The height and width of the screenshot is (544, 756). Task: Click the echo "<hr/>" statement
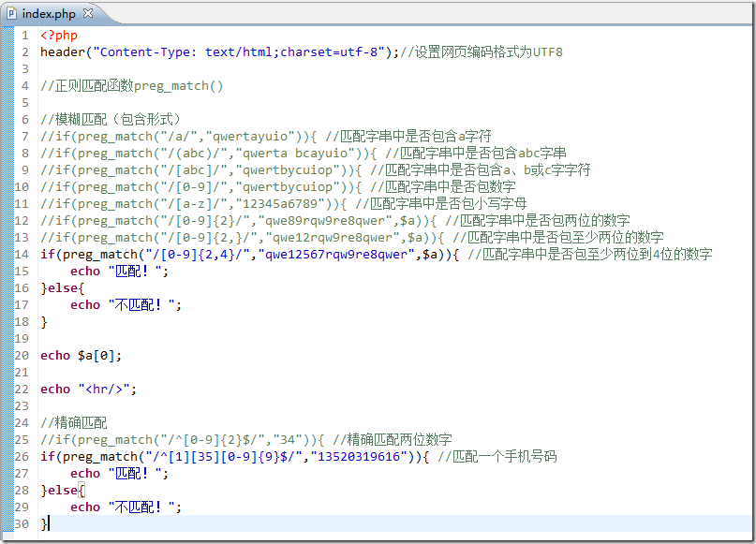(89, 390)
